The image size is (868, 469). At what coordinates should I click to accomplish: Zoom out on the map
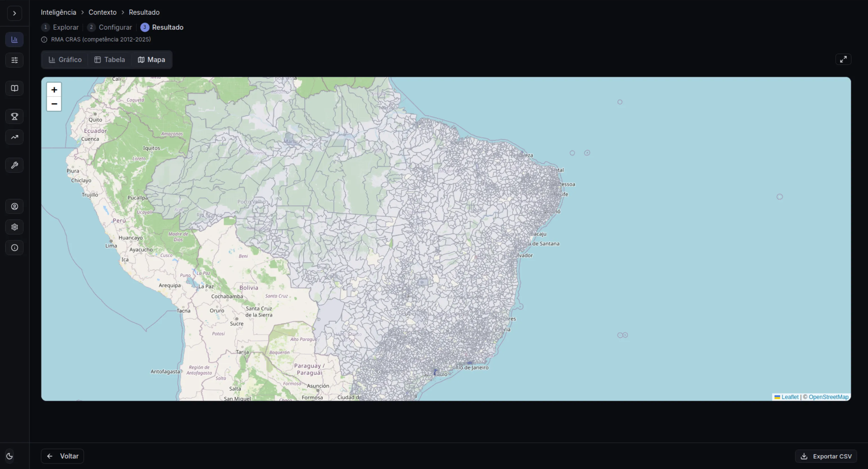point(54,104)
